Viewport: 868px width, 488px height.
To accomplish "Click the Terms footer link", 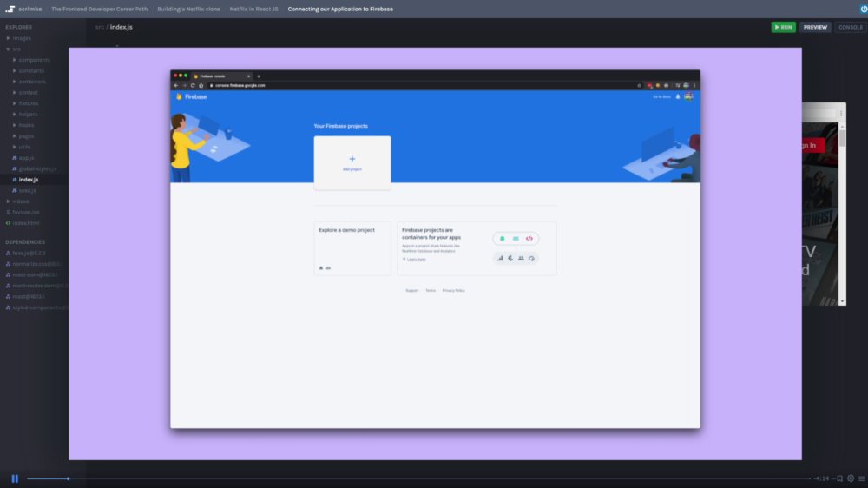I will [431, 290].
